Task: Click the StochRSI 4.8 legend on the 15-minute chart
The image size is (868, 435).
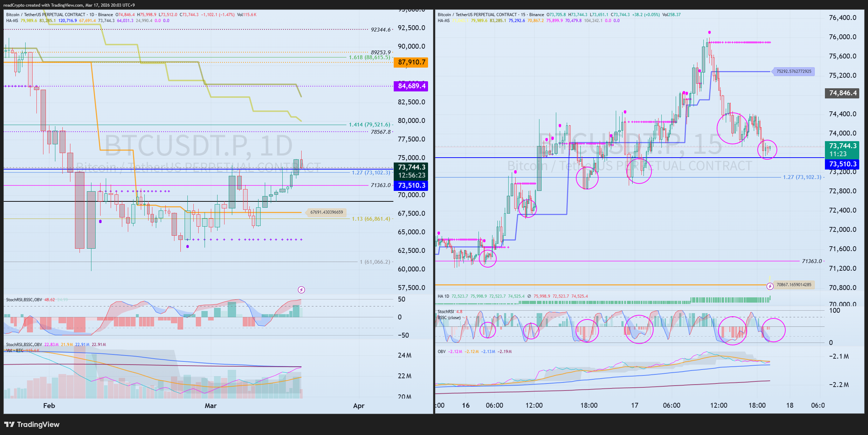Action: pyautogui.click(x=450, y=312)
